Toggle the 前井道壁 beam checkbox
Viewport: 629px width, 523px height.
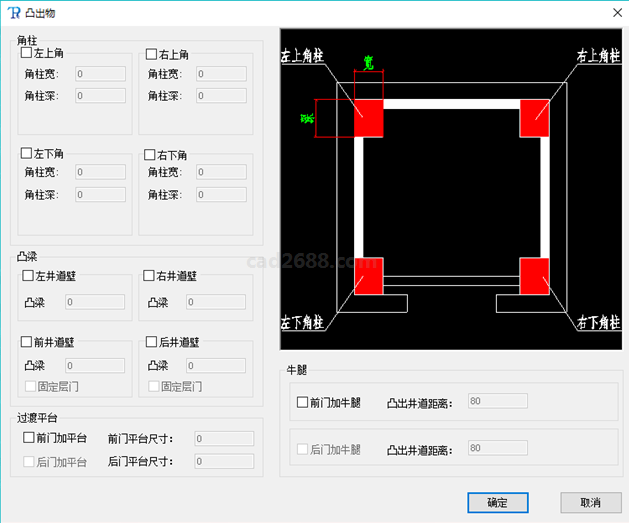(x=28, y=342)
